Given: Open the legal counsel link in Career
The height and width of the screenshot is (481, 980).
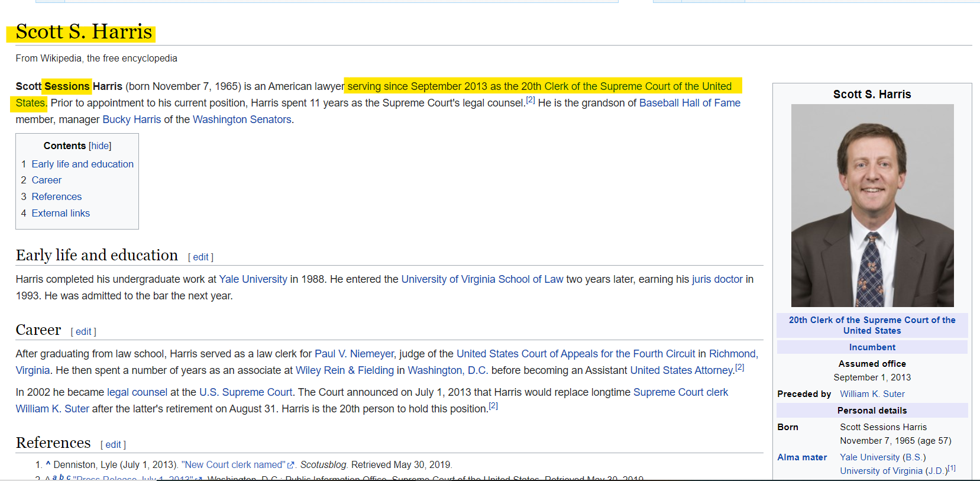Looking at the screenshot, I should [x=137, y=392].
